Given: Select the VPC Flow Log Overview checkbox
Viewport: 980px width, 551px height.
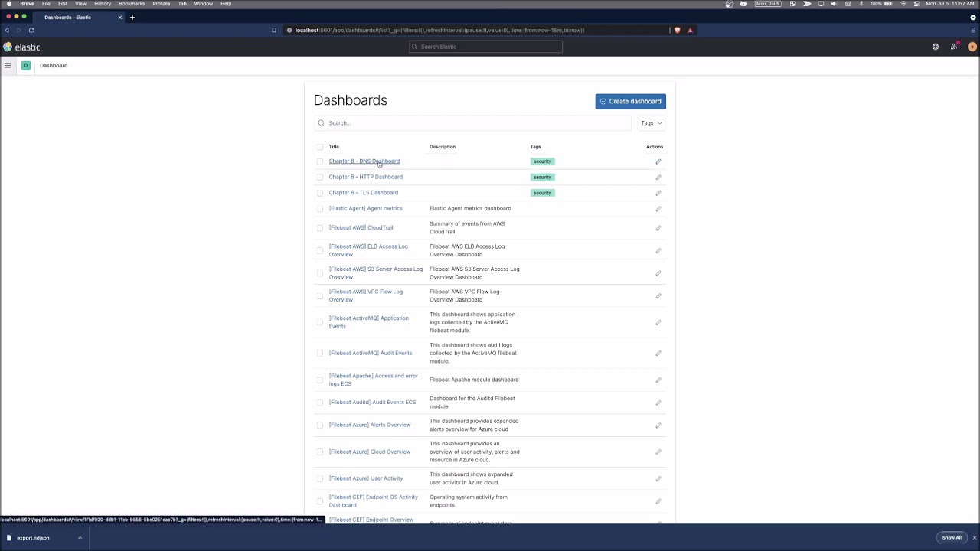Looking at the screenshot, I should pyautogui.click(x=320, y=295).
